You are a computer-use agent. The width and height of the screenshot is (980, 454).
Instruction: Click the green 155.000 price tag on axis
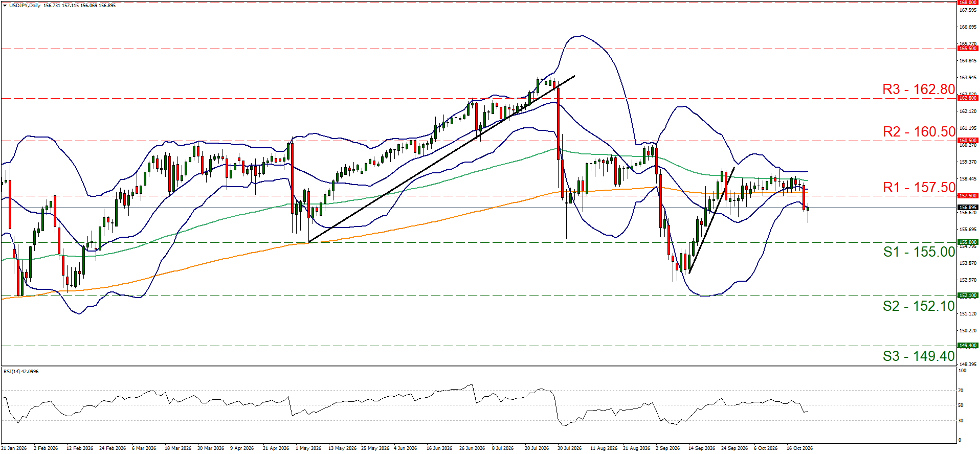click(x=968, y=242)
